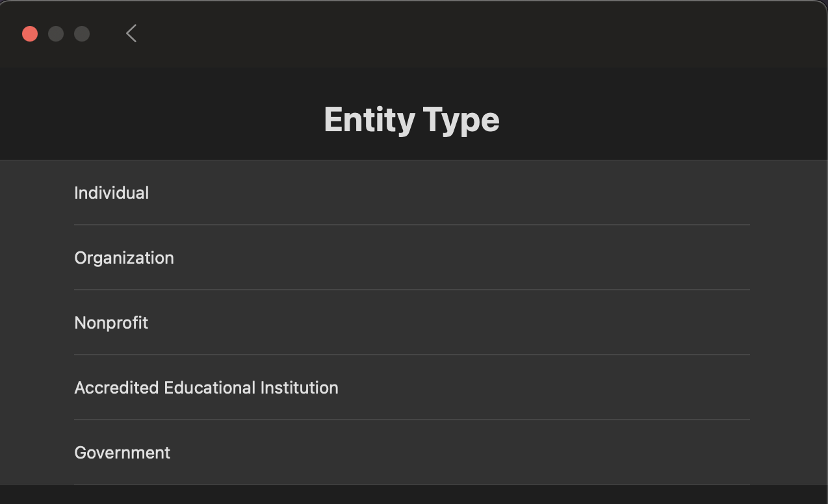Click the Nonprofit label text
This screenshot has height=504, width=828.
click(x=111, y=323)
